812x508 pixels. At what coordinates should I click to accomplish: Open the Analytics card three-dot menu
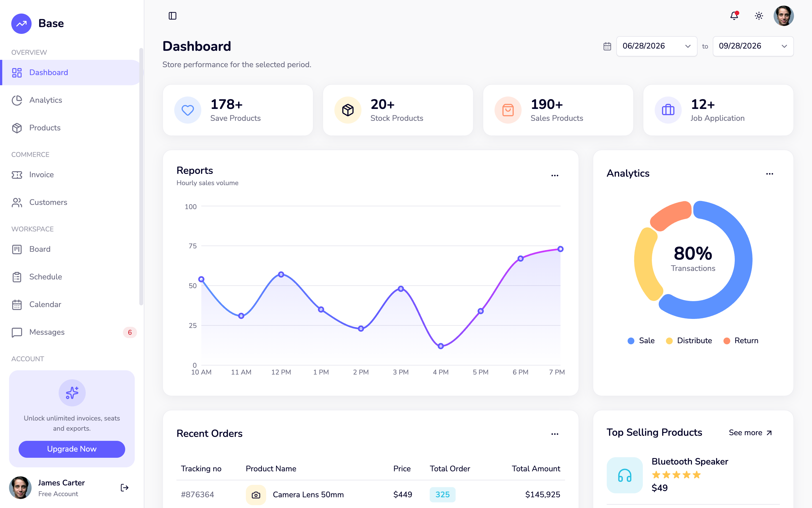[x=769, y=174]
